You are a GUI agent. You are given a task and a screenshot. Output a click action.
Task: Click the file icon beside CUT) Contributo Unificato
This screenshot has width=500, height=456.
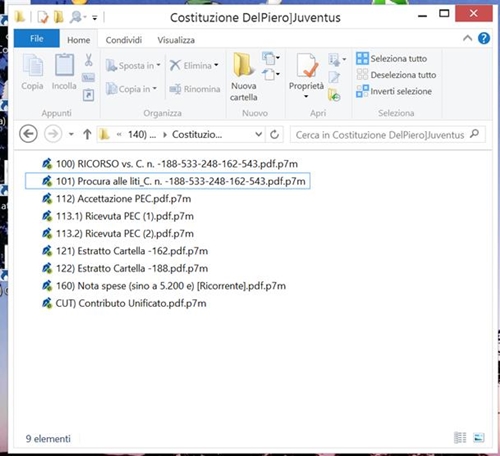click(x=47, y=303)
